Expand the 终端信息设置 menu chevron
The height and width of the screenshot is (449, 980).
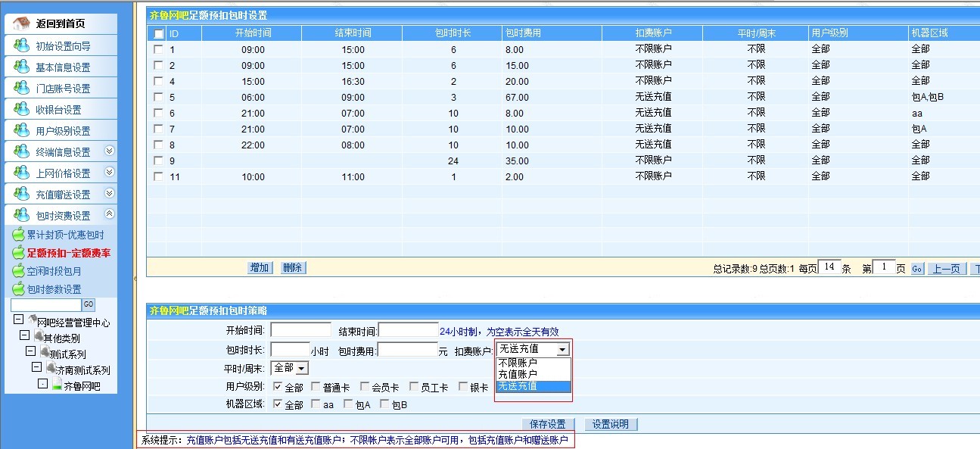click(109, 151)
